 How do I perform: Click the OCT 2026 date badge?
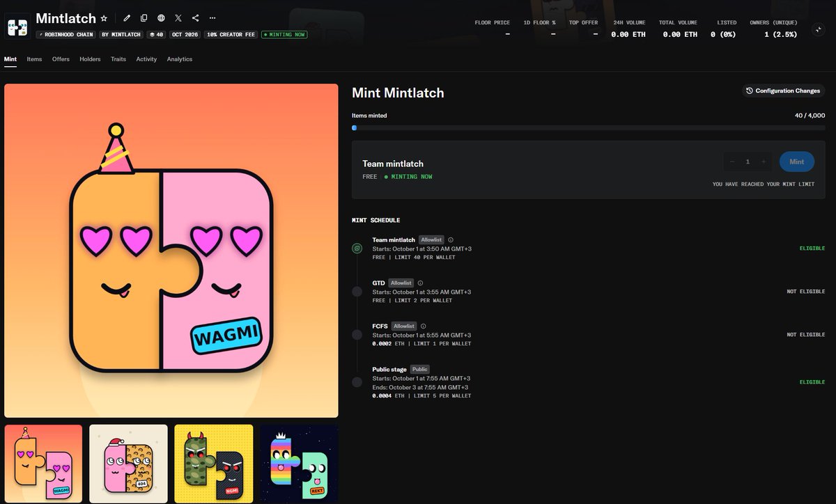[x=186, y=34]
